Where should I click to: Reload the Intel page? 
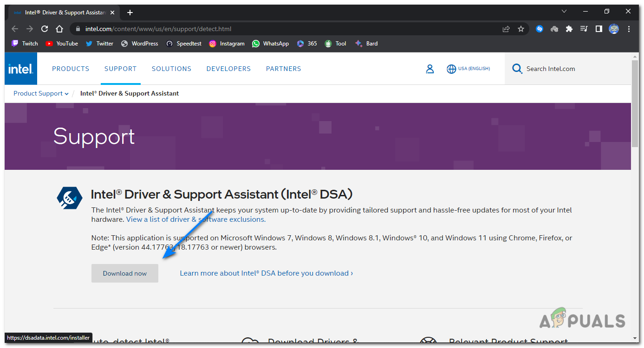point(45,29)
